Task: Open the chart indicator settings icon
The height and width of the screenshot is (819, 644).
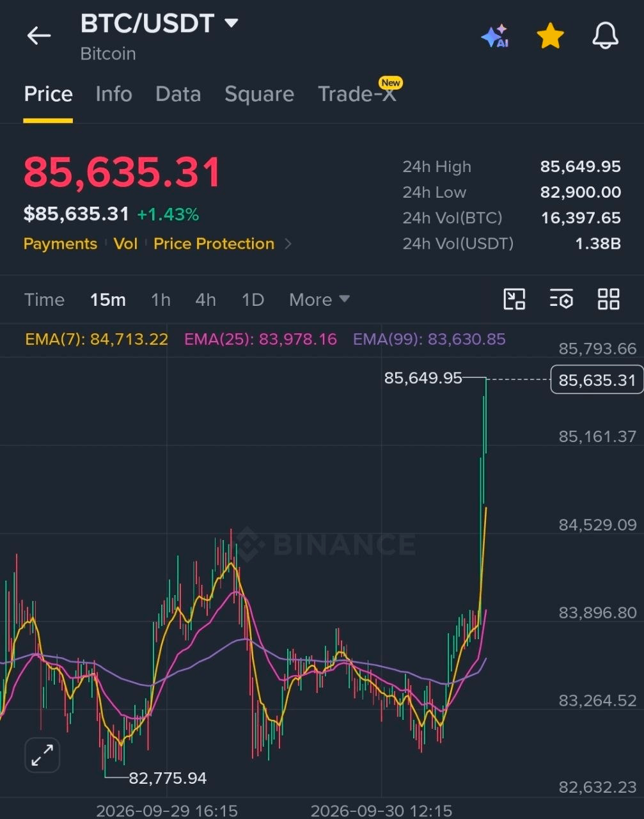Action: pyautogui.click(x=561, y=299)
